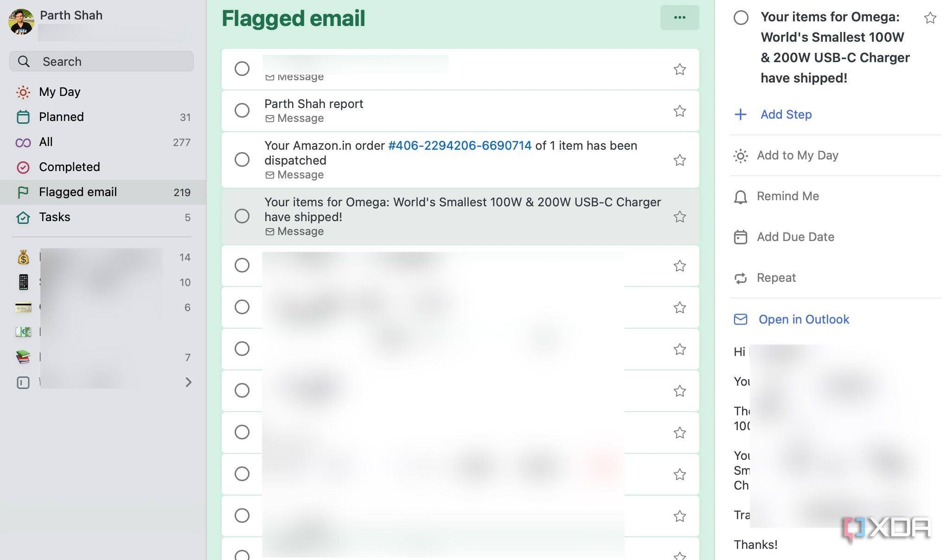Select "All" in the sidebar

point(45,142)
